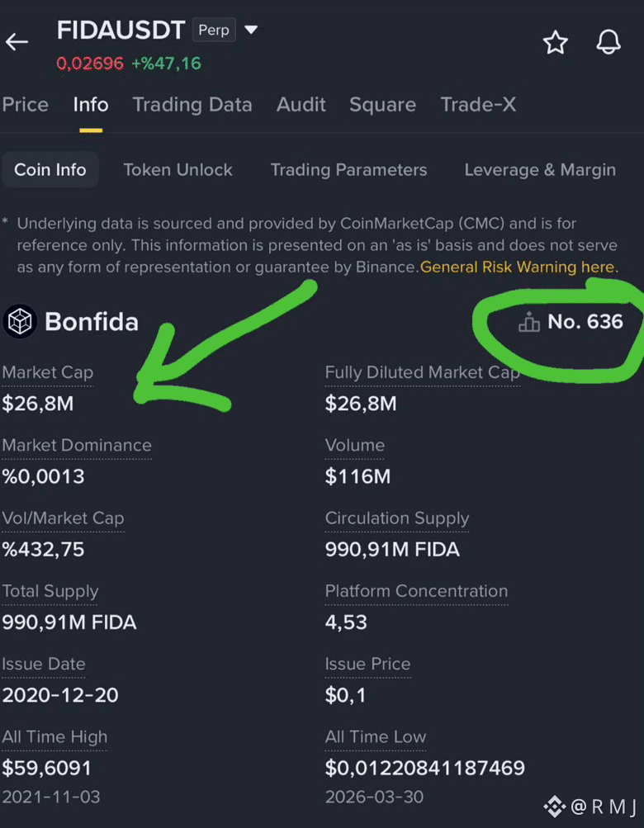Tap Platform Concentration label for details

[x=416, y=591]
